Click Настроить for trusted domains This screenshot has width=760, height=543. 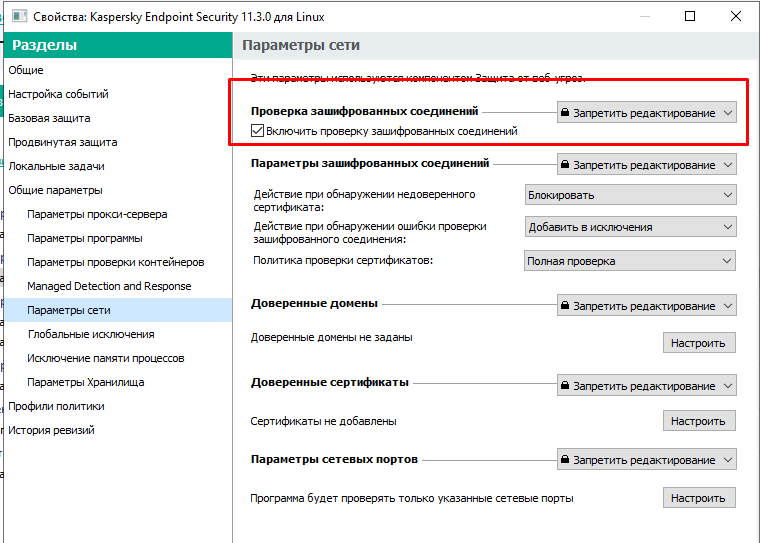tap(699, 343)
